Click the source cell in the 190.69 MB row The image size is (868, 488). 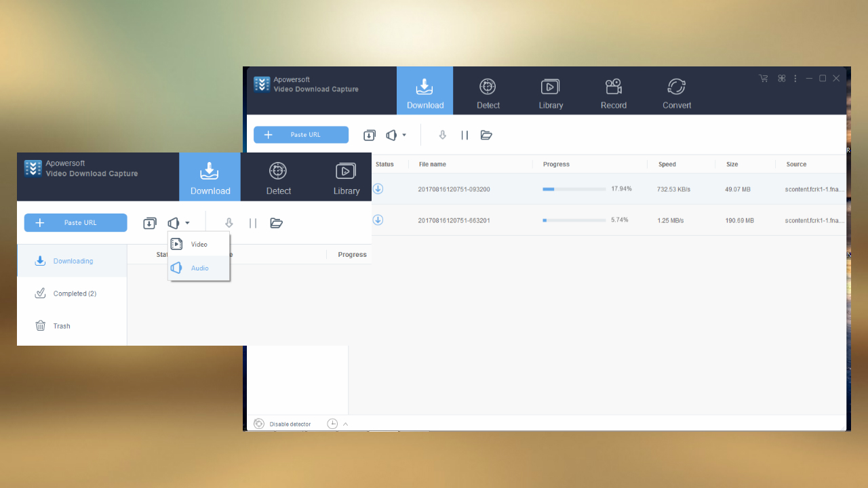[815, 220]
